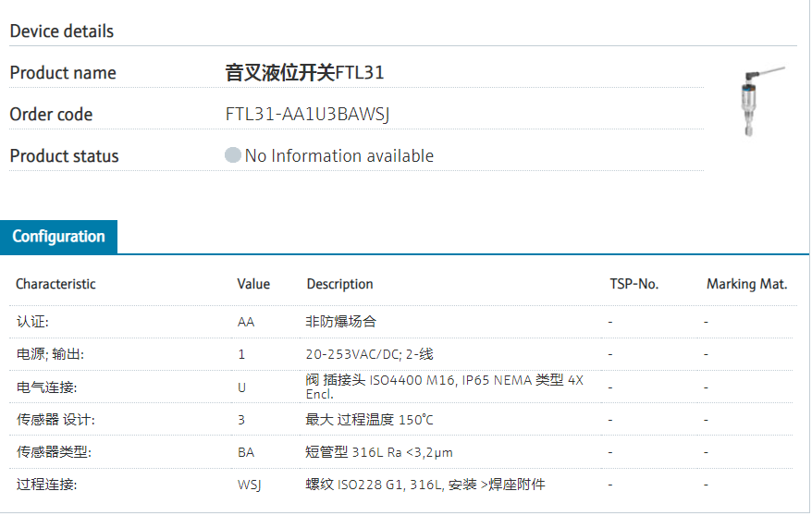This screenshot has height=516, width=812.
Task: Click the WSJ value cell
Action: tap(249, 485)
